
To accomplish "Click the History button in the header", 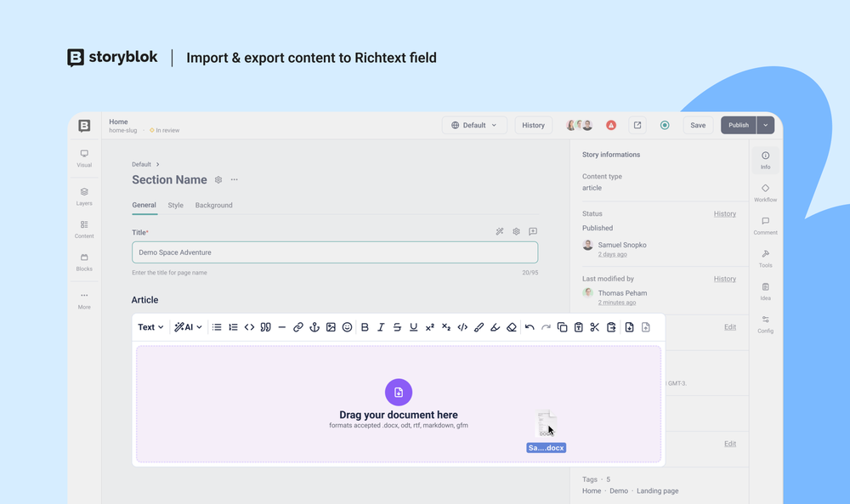I will 533,125.
